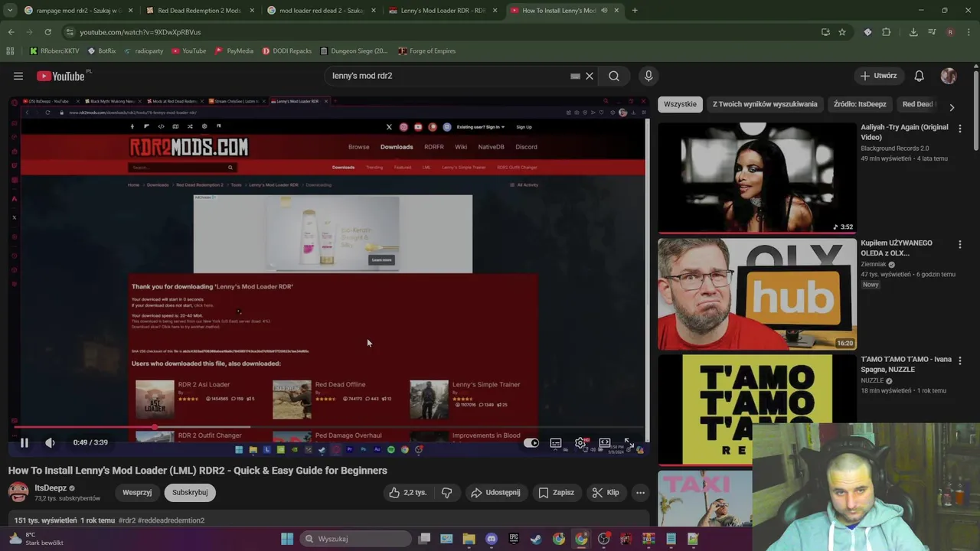Mute the video volume icon
This screenshot has width=980, height=551.
click(x=50, y=442)
